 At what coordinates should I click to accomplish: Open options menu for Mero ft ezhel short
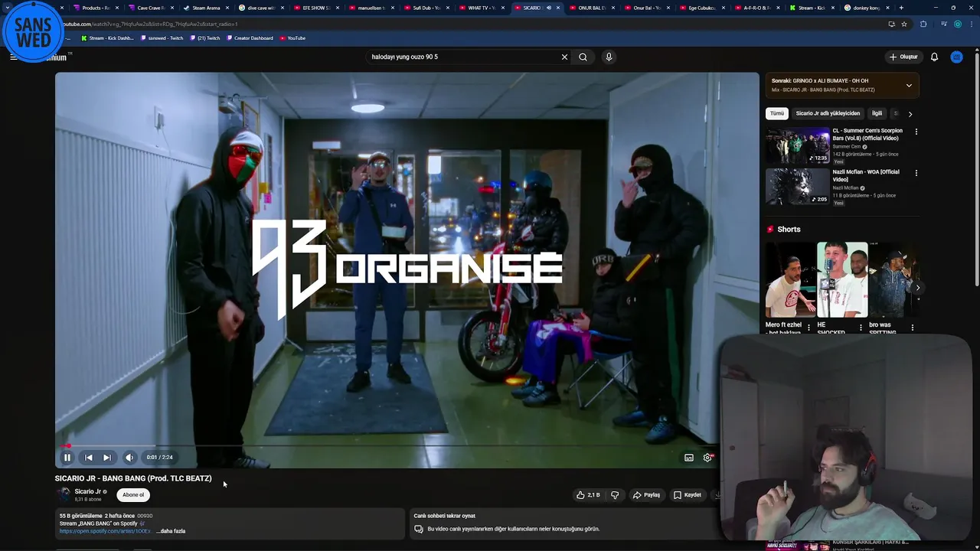(808, 328)
